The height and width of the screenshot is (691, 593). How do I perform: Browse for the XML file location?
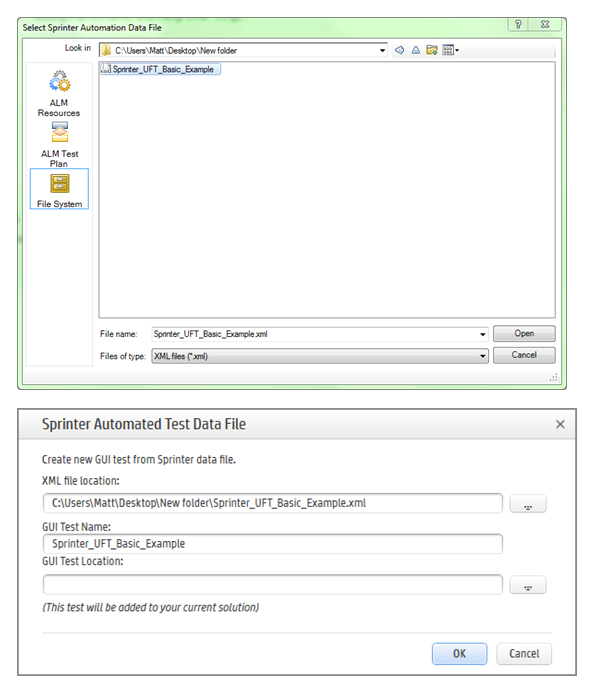coord(528,504)
